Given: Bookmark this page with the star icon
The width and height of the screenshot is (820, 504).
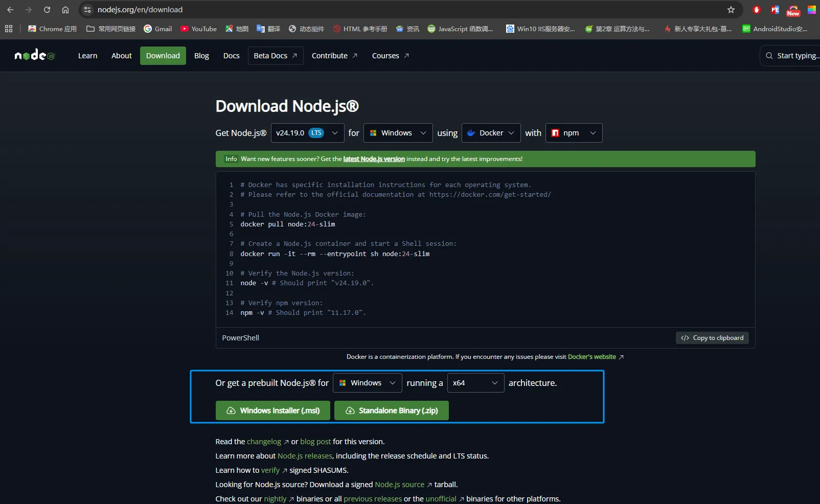Looking at the screenshot, I should tap(731, 10).
